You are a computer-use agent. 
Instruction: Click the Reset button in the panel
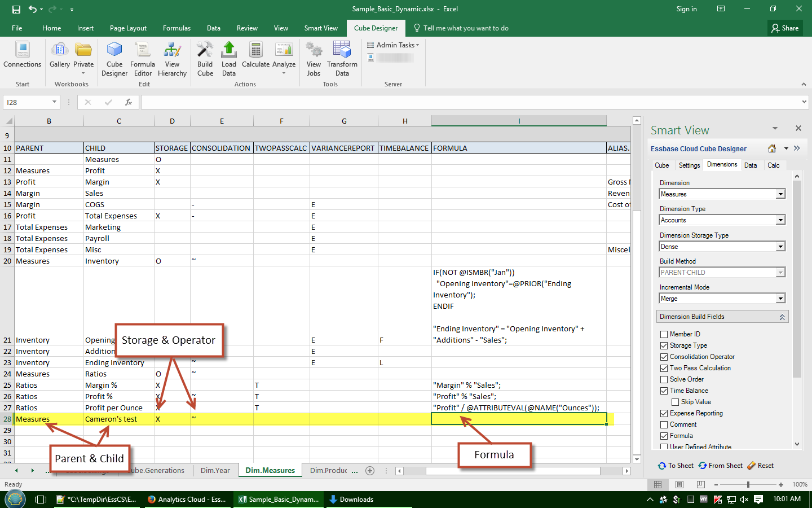[760, 466]
